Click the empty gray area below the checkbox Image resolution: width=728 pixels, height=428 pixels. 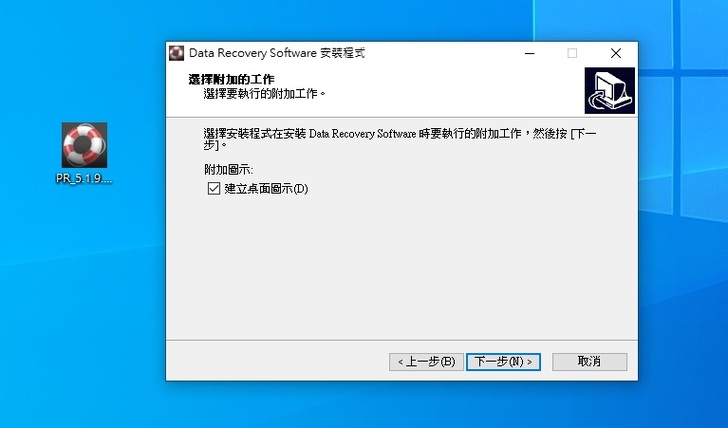click(x=402, y=269)
